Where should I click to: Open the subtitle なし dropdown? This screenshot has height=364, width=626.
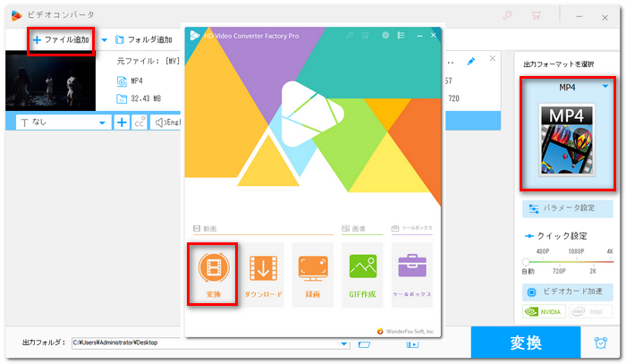click(63, 123)
